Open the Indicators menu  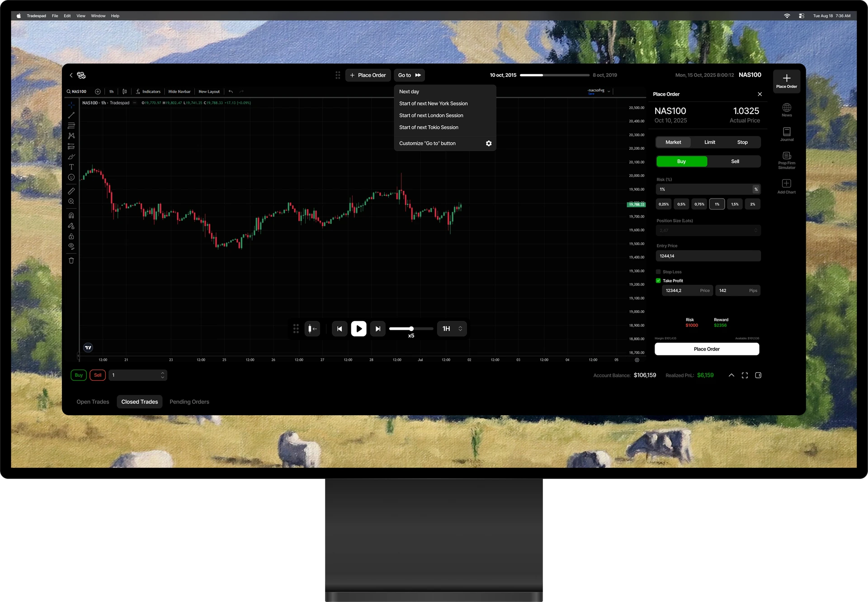click(x=148, y=91)
